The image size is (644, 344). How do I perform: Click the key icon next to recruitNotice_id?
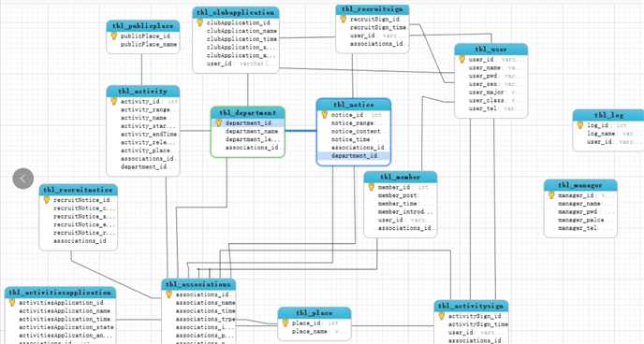coord(47,200)
